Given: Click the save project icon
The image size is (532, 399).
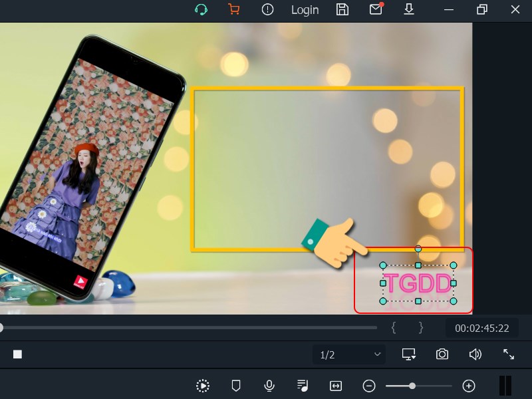Looking at the screenshot, I should click(342, 10).
